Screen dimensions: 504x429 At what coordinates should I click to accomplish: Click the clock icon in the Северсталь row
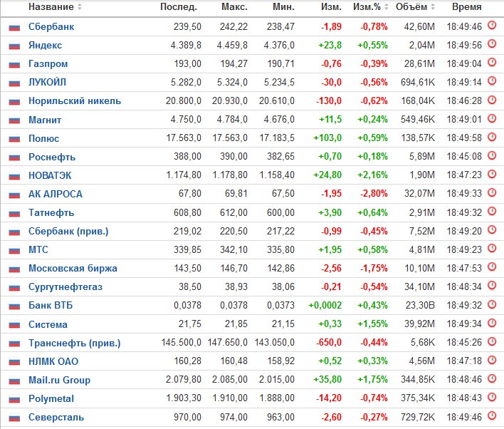(x=492, y=415)
